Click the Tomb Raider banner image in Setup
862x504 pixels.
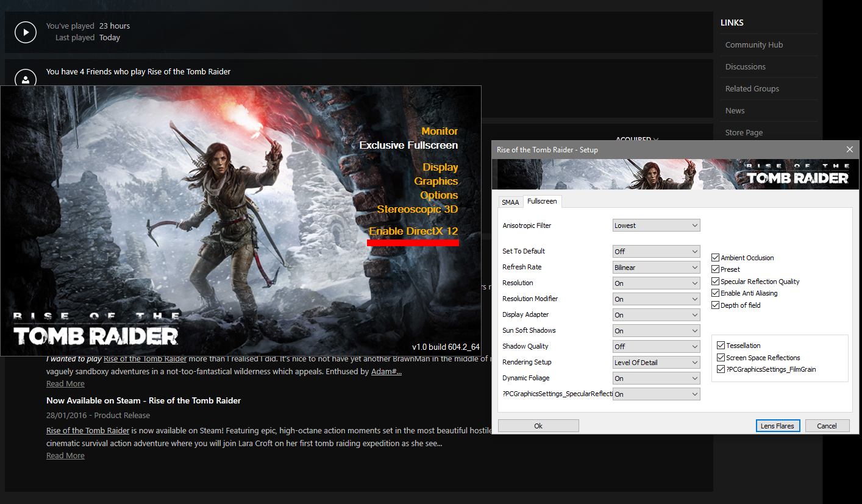675,174
